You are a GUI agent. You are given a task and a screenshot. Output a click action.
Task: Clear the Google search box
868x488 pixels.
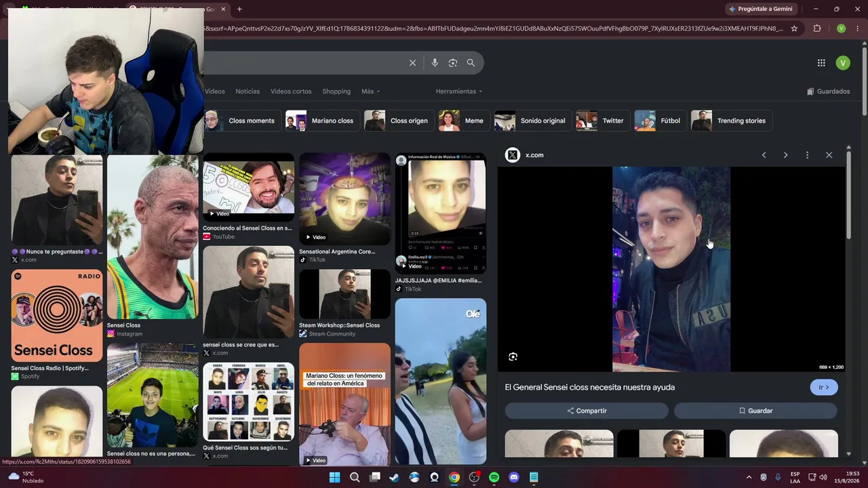(x=412, y=63)
